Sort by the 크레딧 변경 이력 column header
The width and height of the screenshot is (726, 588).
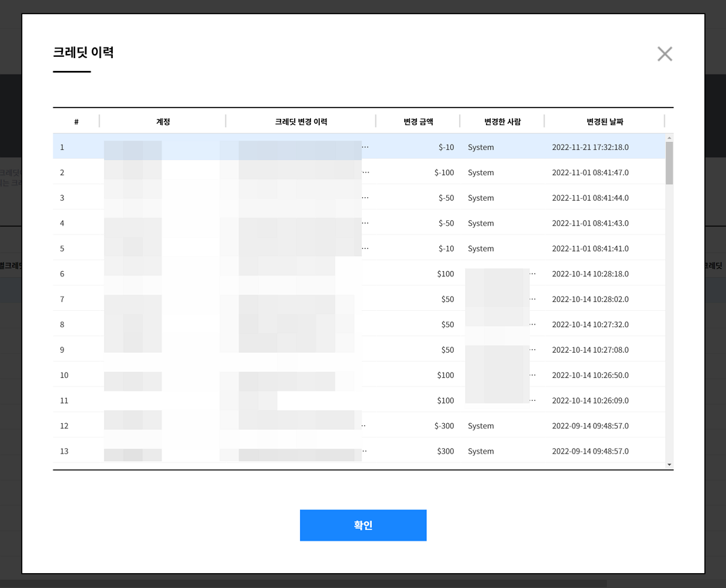[301, 122]
